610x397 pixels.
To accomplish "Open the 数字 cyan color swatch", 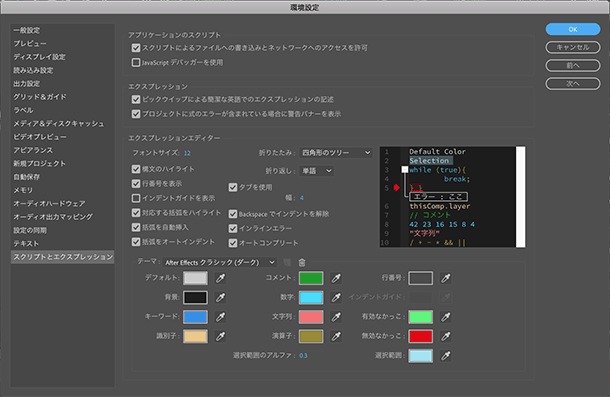I will 311,297.
